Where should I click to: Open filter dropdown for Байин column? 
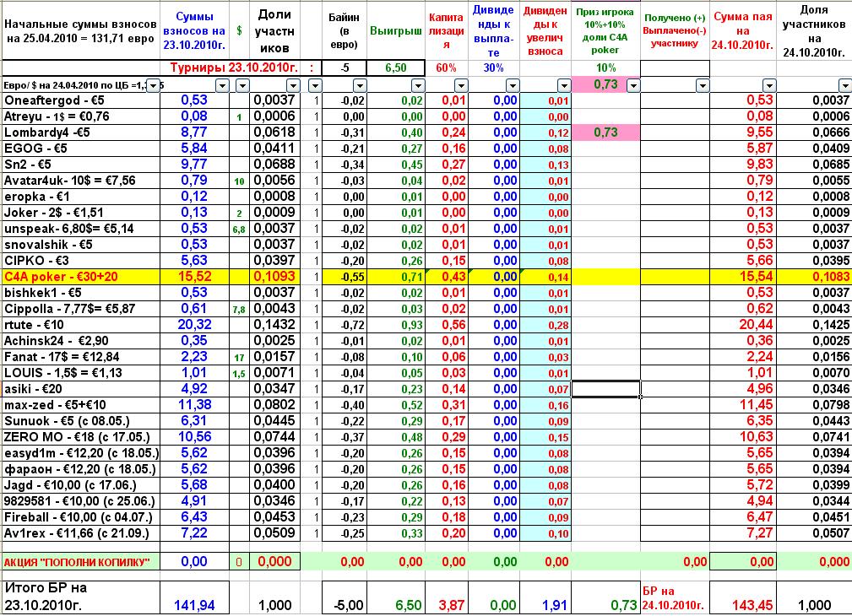pos(358,85)
